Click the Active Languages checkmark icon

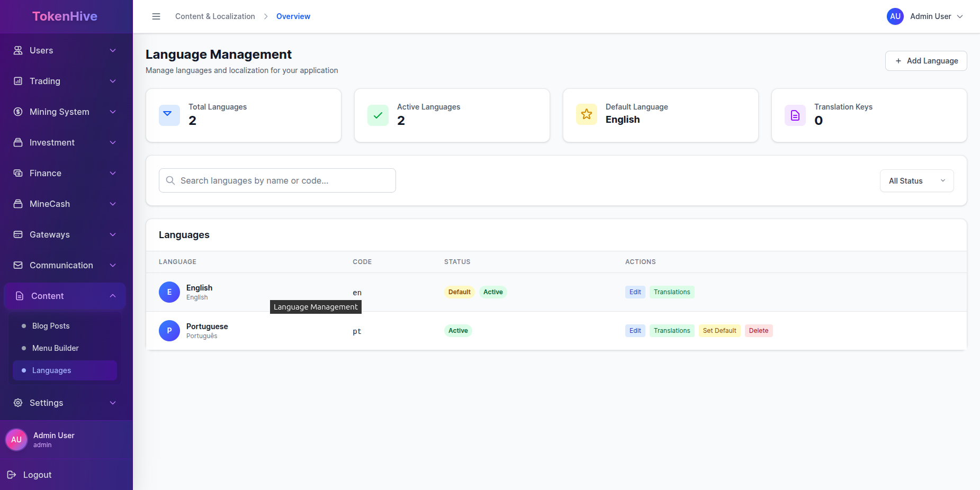coord(378,115)
